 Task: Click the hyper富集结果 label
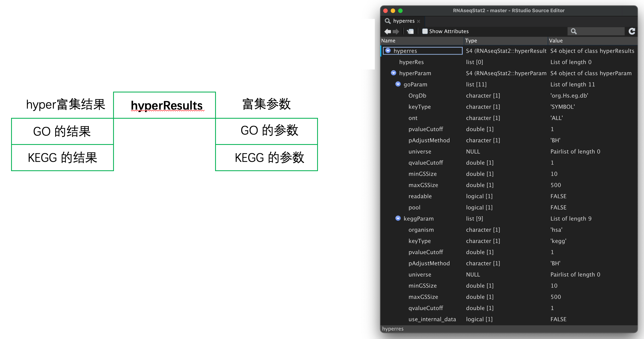click(x=66, y=104)
